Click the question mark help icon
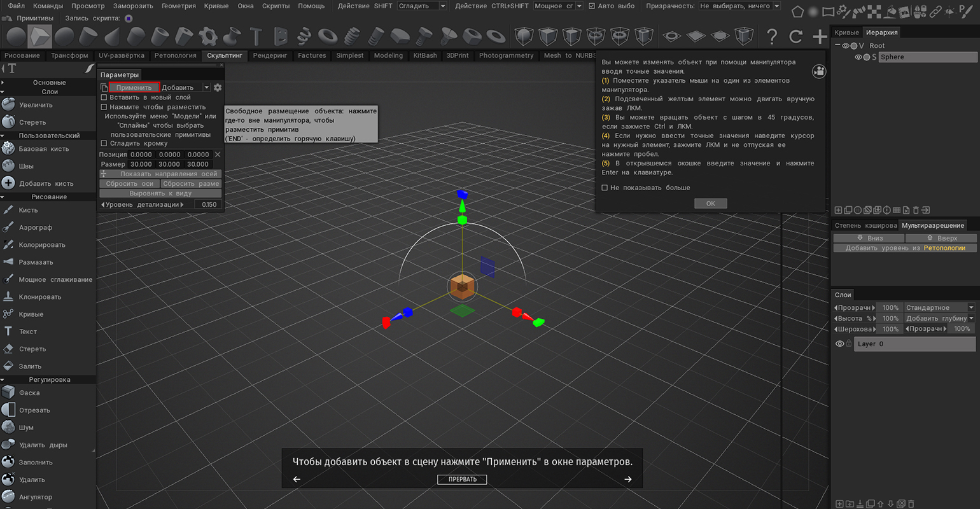980x509 pixels. coord(772,36)
